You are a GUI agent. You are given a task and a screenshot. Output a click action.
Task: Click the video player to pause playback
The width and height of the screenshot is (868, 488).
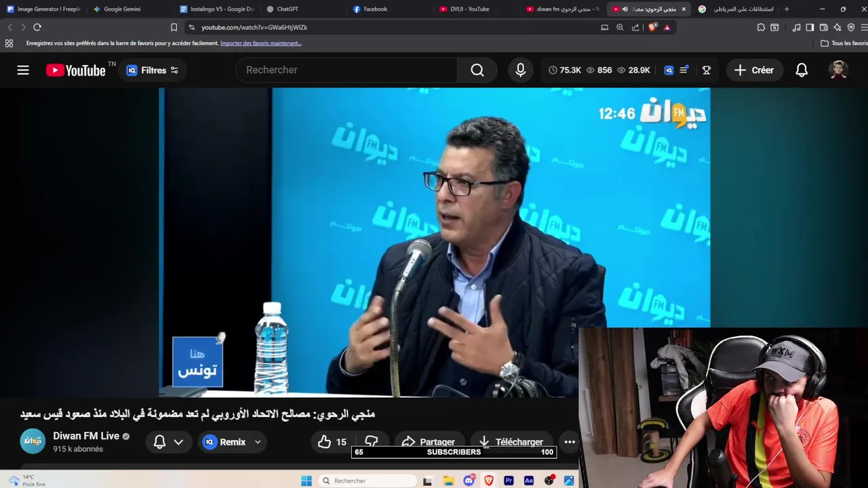(434, 242)
